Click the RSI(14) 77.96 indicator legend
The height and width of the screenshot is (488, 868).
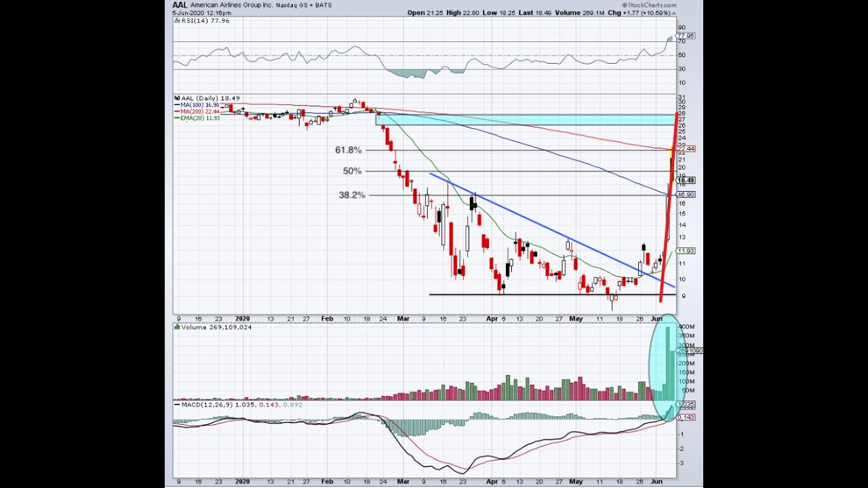tap(202, 21)
